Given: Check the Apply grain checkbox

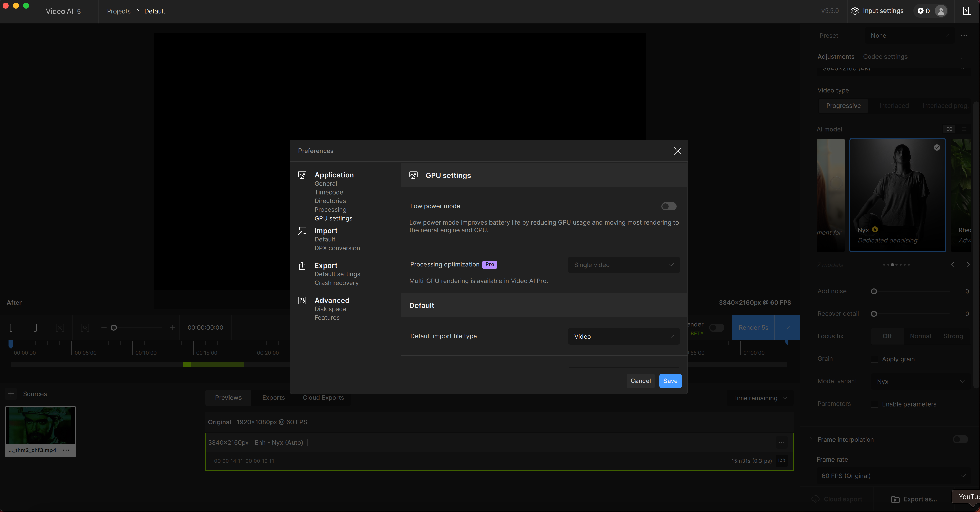Looking at the screenshot, I should 874,359.
